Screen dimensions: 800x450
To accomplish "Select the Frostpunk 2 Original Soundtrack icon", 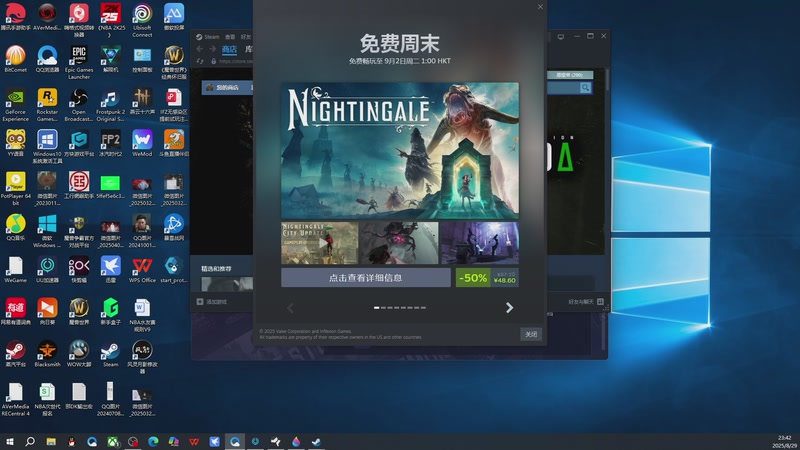I will point(111,105).
